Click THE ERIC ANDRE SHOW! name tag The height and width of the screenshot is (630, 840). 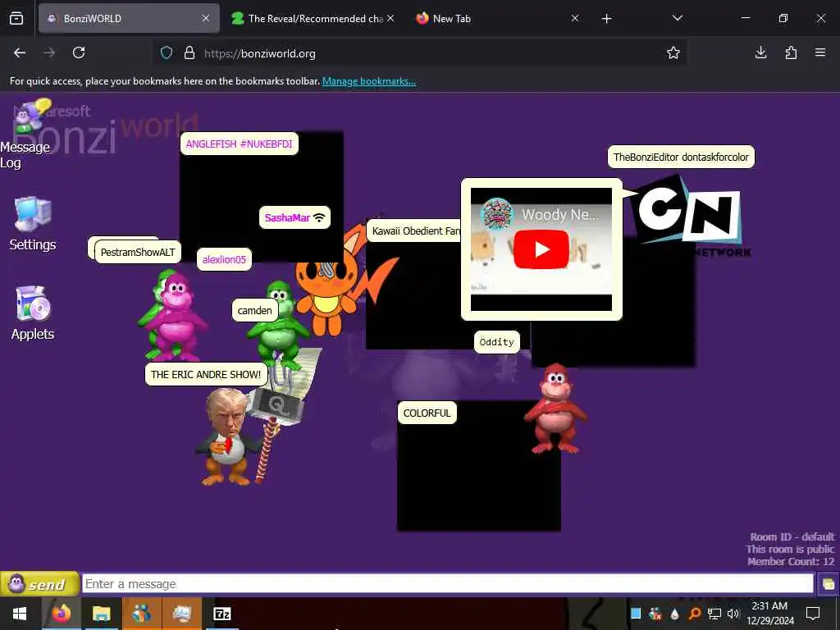point(206,374)
